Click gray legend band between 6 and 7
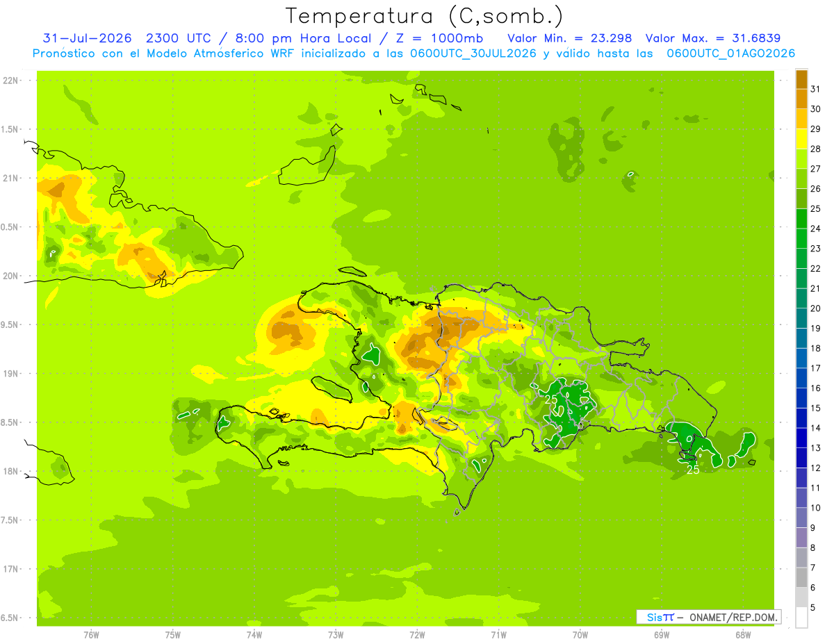The height and width of the screenshot is (644, 834). (801, 578)
